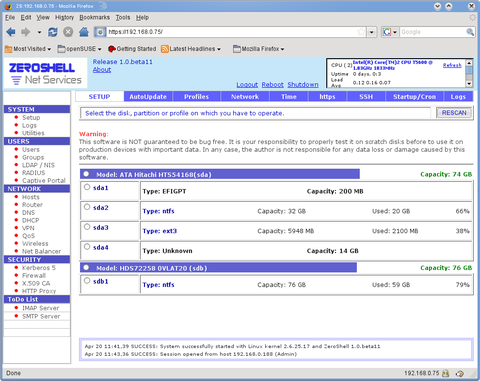
Task: Click the system info panel scrollbar
Action: point(469,73)
